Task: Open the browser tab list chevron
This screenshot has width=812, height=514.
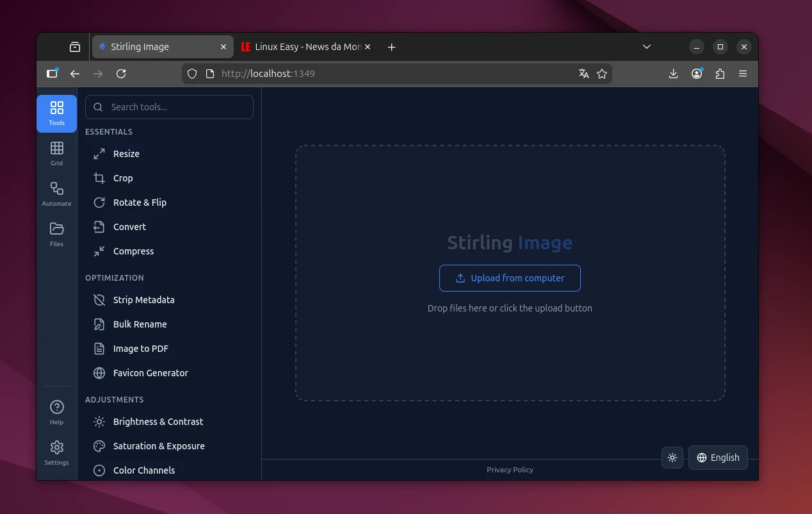Action: [x=646, y=46]
